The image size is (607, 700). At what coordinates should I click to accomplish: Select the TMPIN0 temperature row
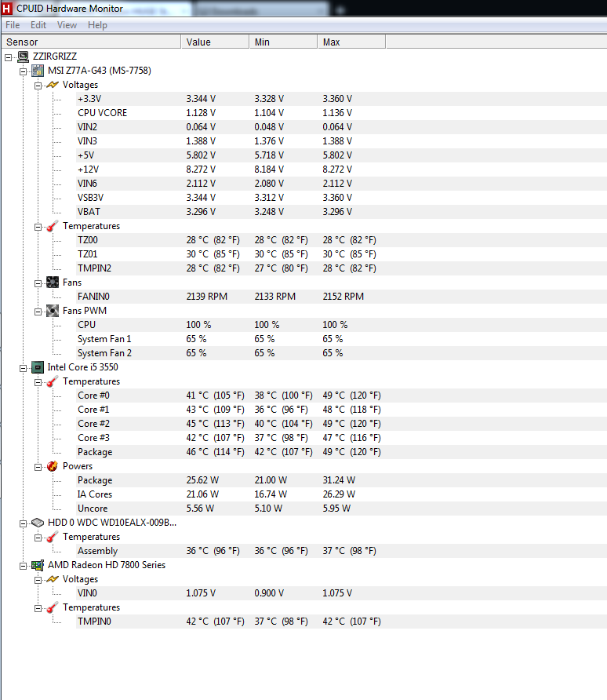click(341, 622)
